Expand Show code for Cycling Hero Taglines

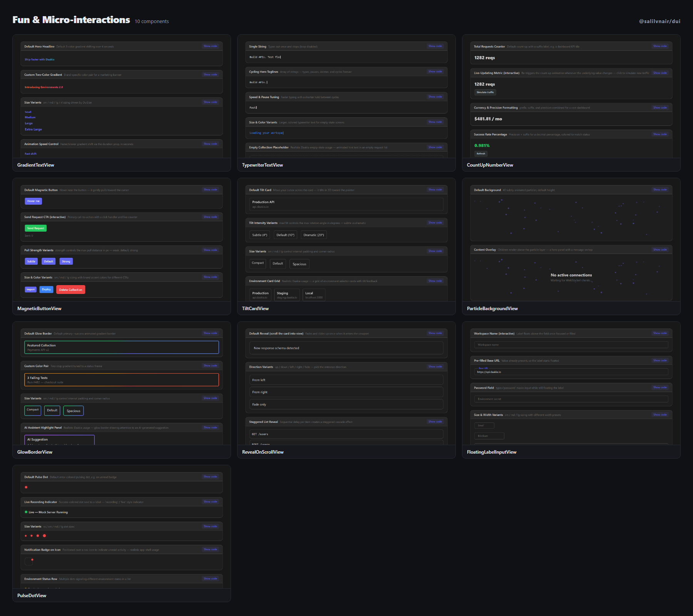(435, 72)
